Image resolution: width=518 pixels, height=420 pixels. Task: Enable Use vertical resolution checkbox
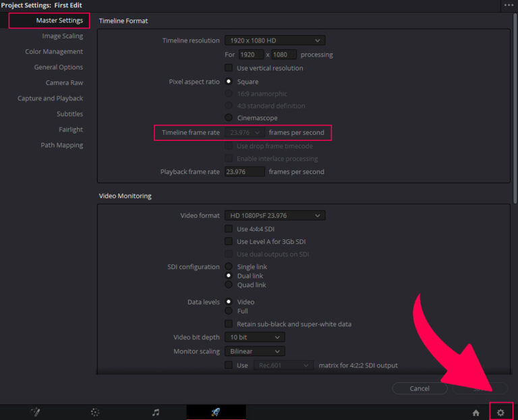[229, 67]
